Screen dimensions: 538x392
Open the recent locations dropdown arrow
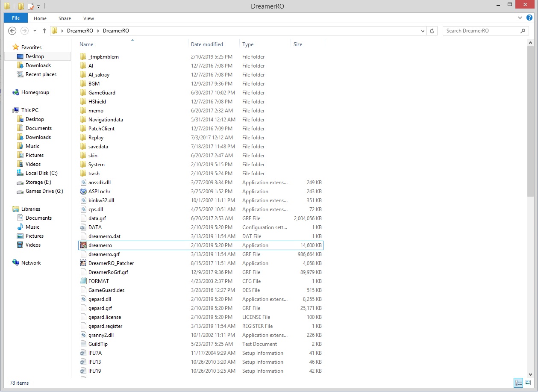35,31
